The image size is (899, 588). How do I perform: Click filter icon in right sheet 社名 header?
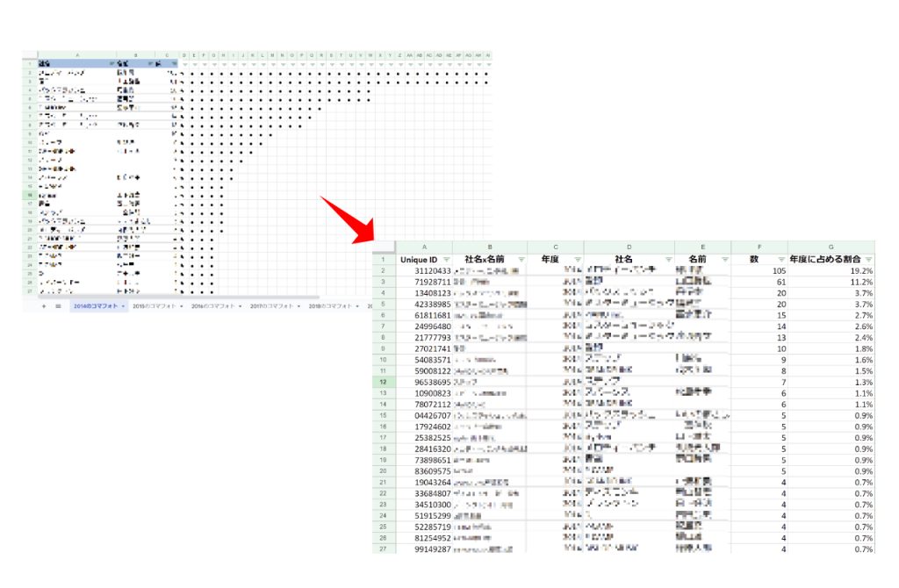click(668, 260)
